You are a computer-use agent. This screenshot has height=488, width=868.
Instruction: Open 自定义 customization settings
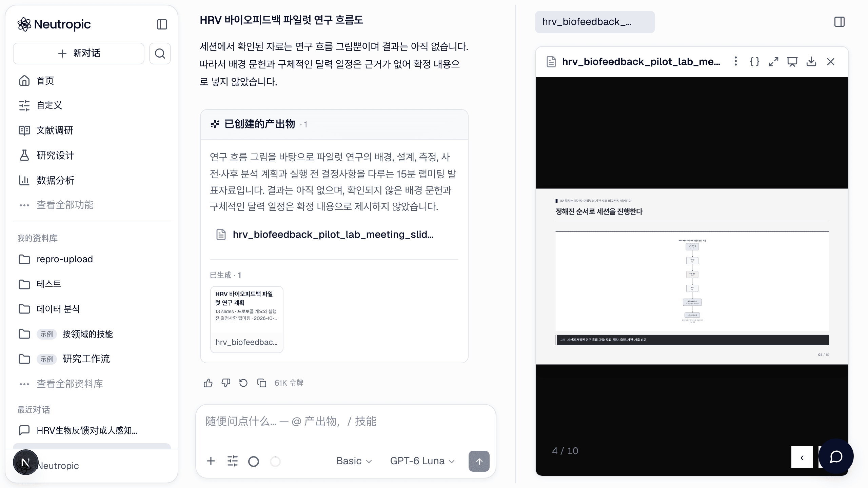coord(92,105)
